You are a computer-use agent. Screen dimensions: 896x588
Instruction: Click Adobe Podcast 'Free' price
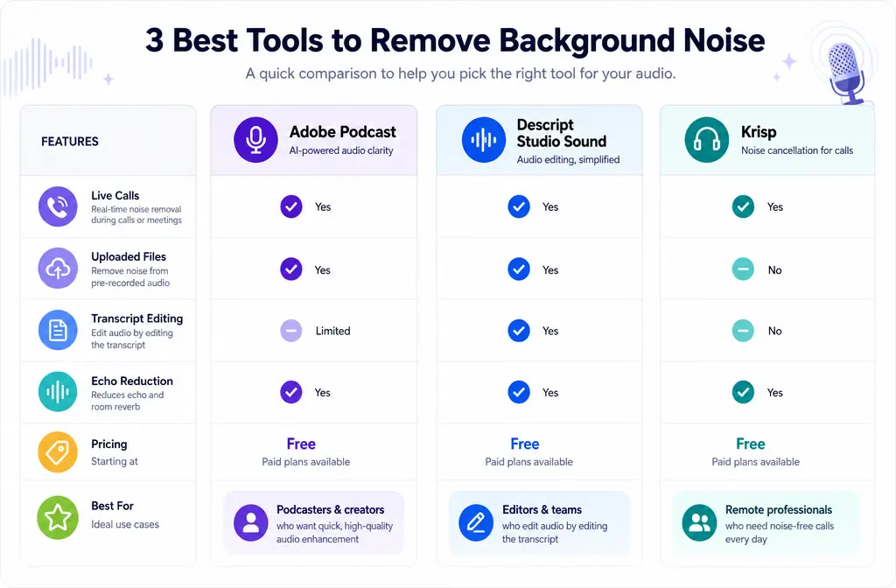coord(301,444)
